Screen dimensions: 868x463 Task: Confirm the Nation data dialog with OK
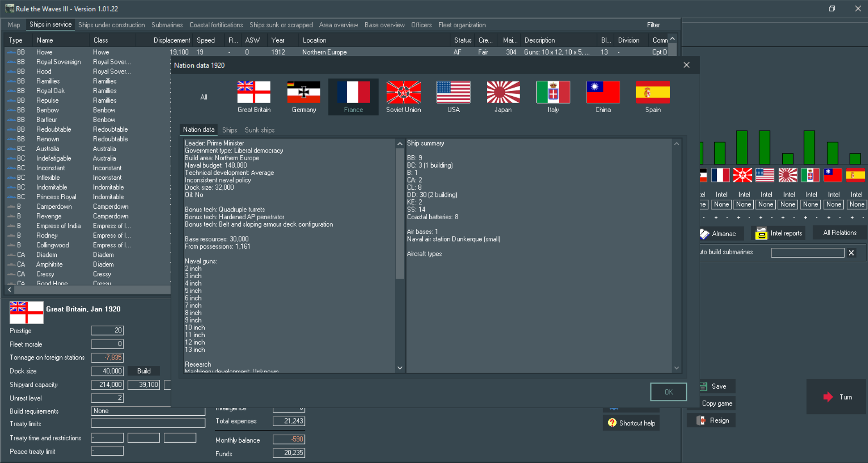pyautogui.click(x=668, y=391)
